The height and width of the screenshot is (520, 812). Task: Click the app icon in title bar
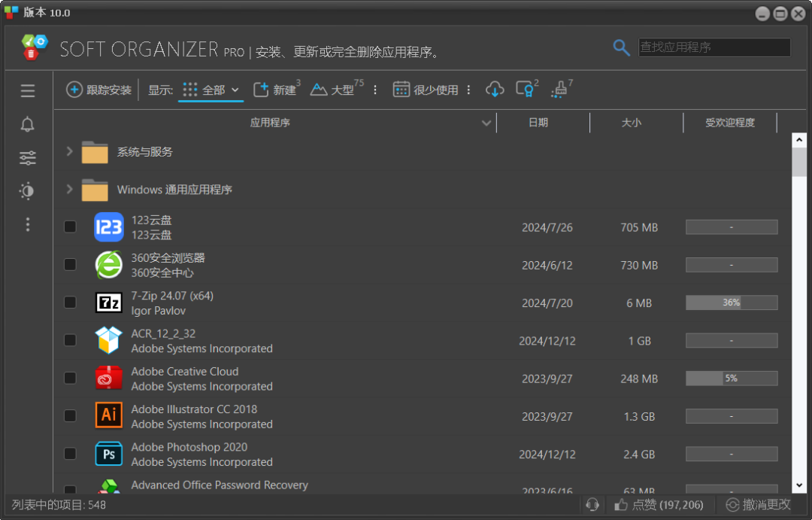click(x=11, y=13)
